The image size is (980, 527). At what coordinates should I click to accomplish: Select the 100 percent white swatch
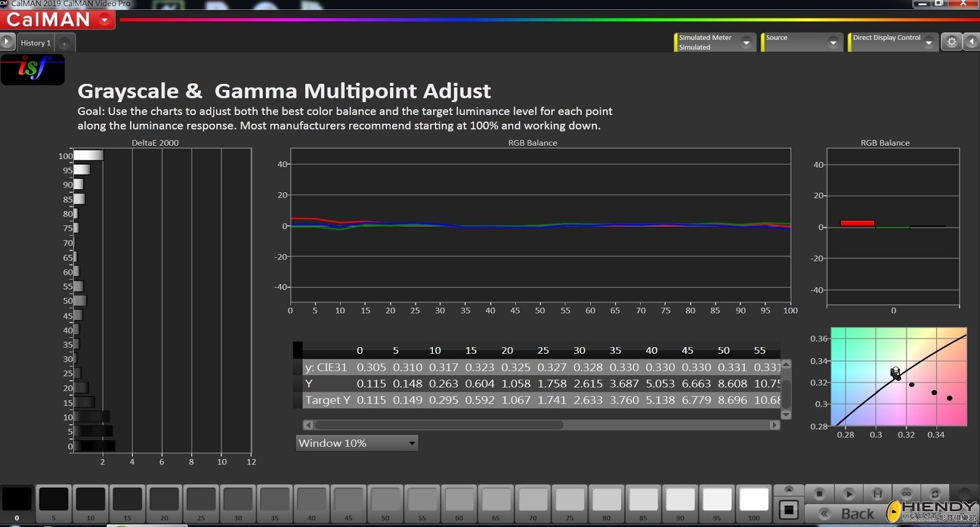coord(753,500)
